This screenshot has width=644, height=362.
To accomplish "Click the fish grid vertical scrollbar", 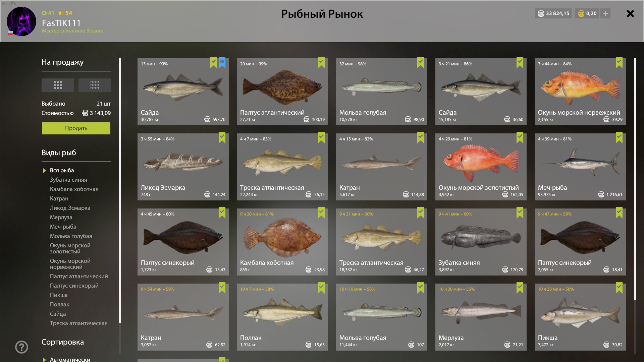I will point(635,179).
